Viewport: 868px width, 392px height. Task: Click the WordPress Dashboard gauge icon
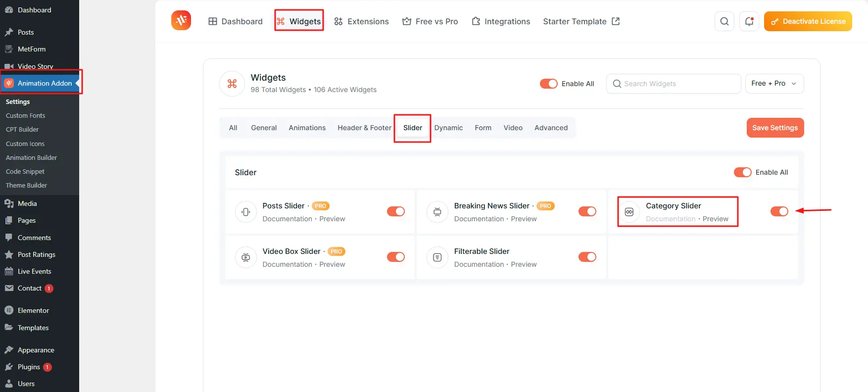9,10
